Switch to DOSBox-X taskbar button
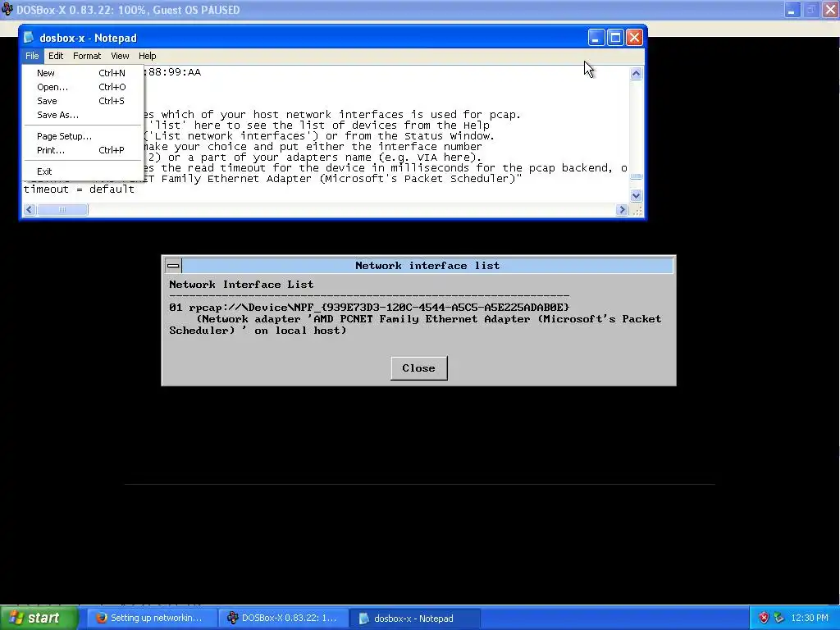840x630 pixels. 284,619
